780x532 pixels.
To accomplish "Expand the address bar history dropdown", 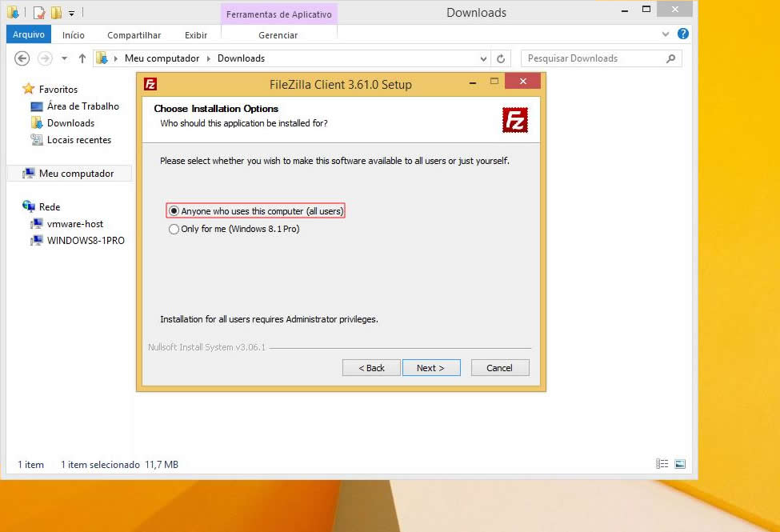I will 483,58.
